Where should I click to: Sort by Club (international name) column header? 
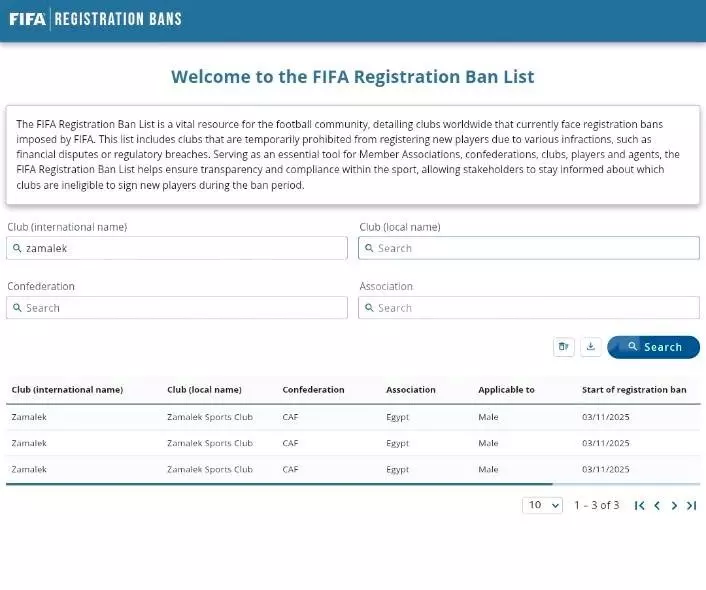click(67, 390)
